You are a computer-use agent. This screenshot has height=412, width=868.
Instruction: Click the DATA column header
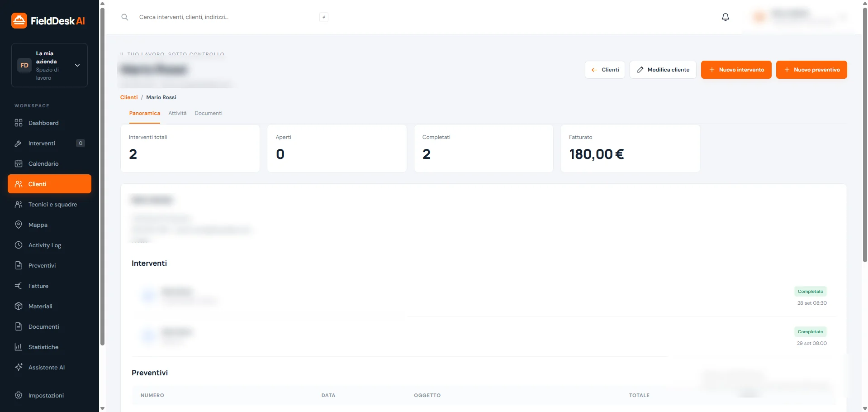pos(328,395)
